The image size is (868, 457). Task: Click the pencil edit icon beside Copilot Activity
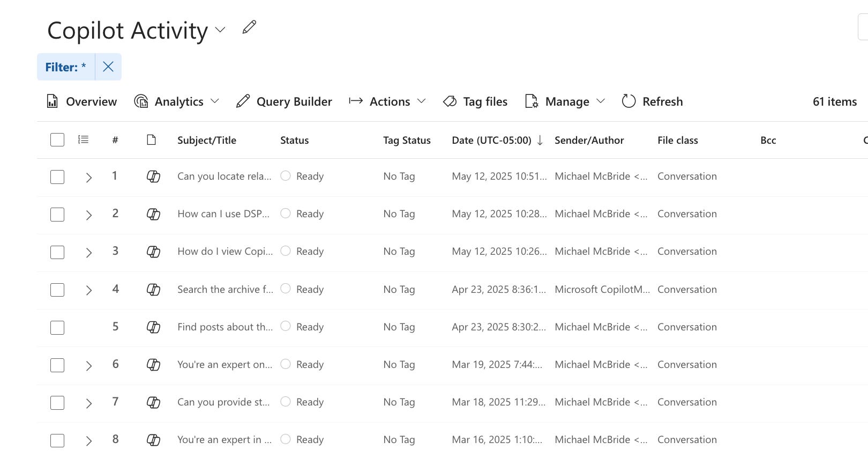coord(249,27)
